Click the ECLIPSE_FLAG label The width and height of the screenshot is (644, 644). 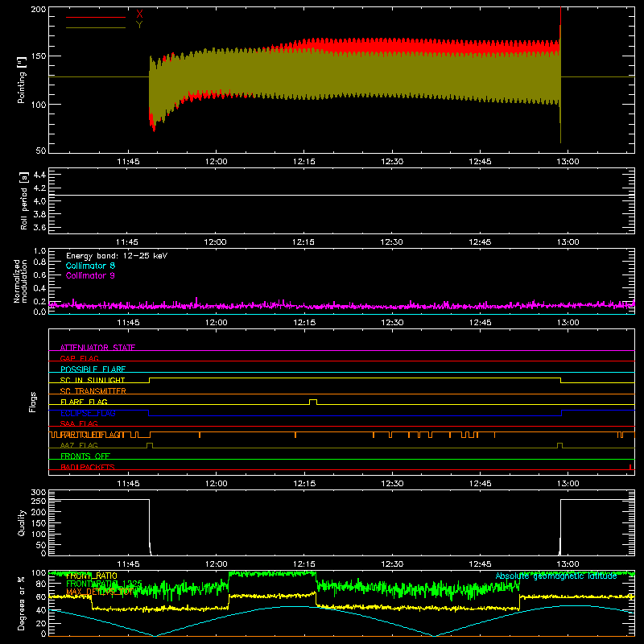click(88, 413)
